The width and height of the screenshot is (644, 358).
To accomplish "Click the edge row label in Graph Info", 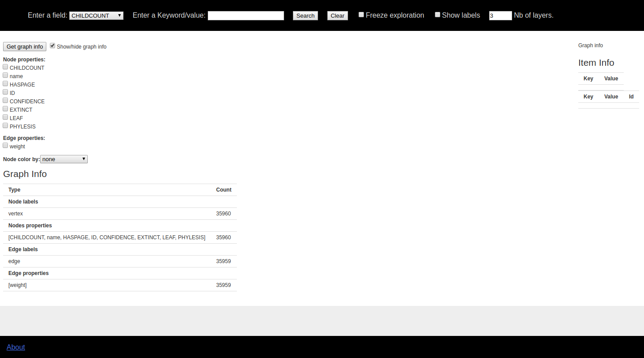I will pyautogui.click(x=14, y=261).
